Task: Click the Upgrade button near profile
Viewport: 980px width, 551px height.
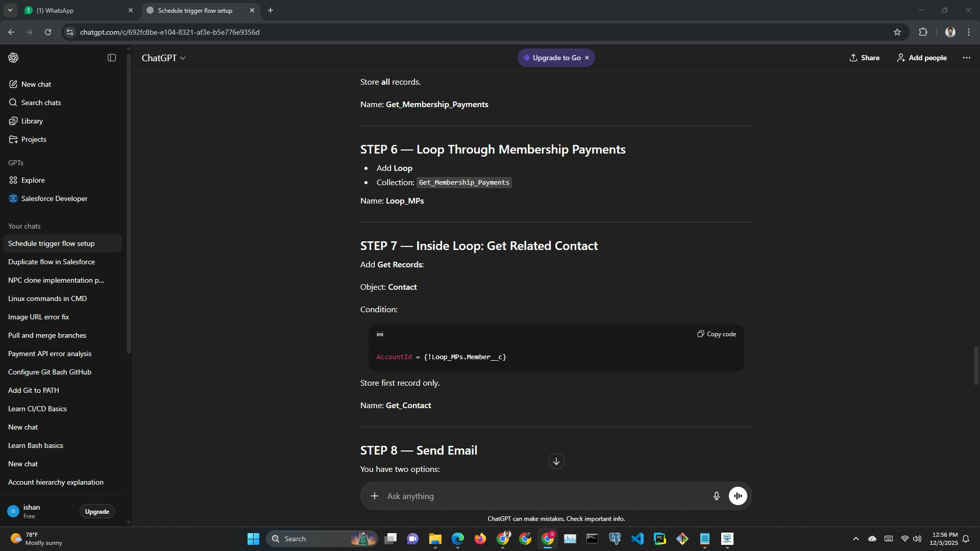Action: click(x=97, y=512)
